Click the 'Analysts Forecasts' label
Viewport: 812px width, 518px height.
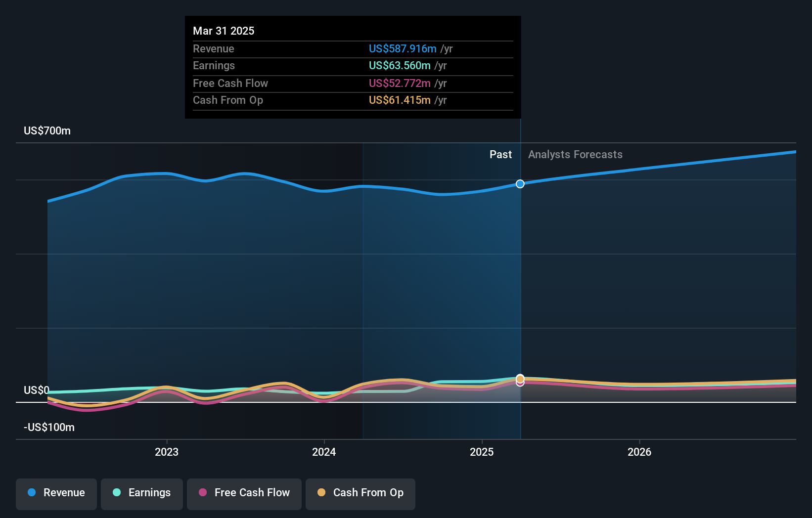575,154
